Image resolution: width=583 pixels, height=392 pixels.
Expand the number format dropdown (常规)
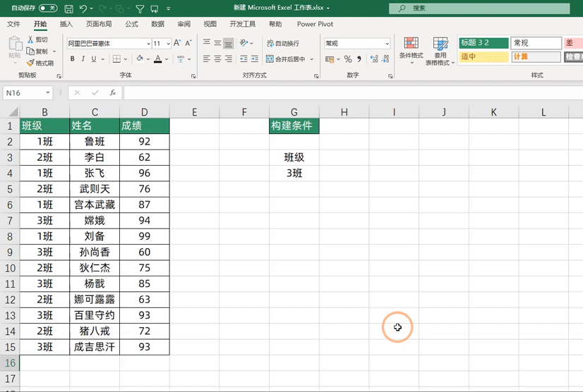(x=387, y=44)
